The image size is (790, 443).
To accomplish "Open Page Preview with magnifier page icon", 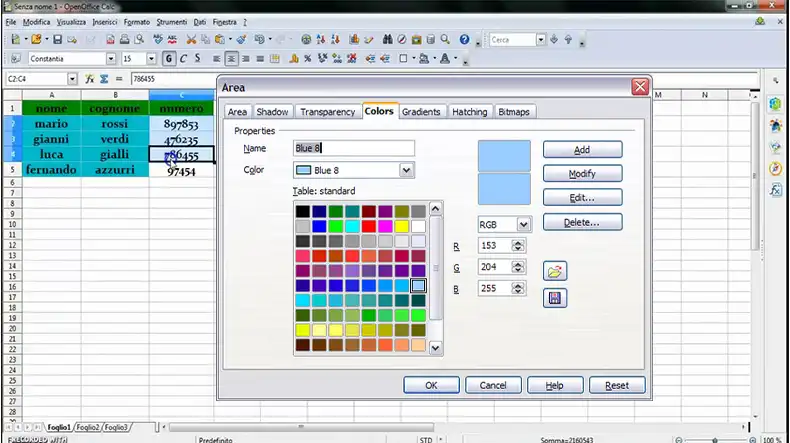I will [x=140, y=39].
